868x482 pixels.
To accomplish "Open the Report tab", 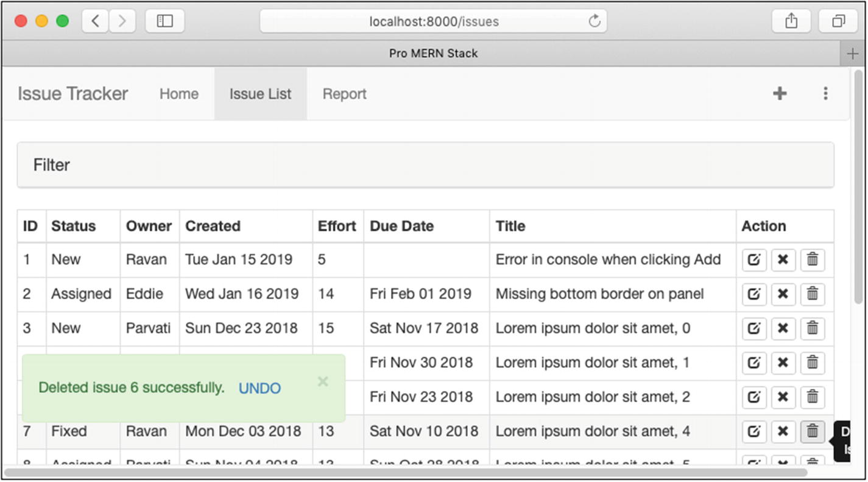I will 344,94.
